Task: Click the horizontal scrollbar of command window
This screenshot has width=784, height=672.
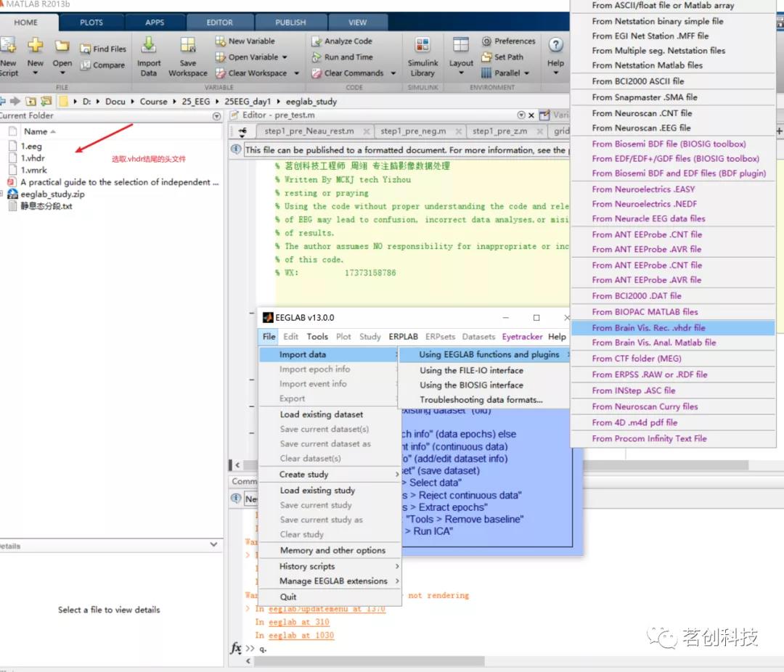Action: [x=369, y=661]
